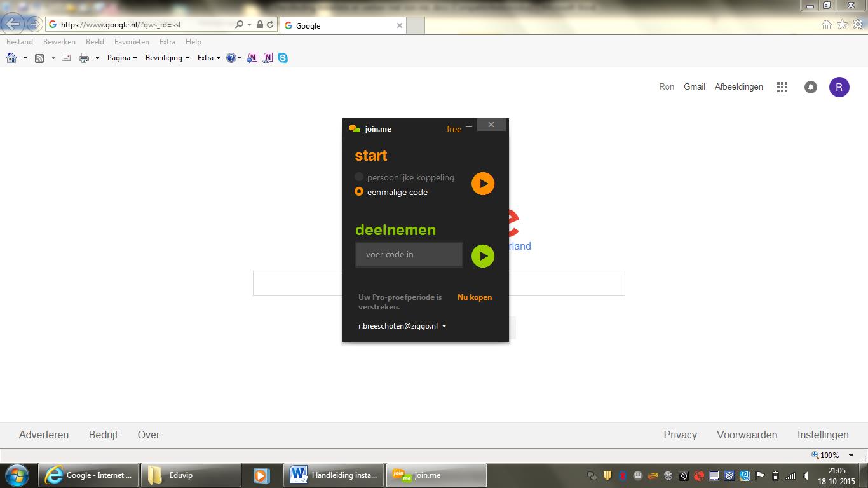Viewport: 868px width, 488px height.
Task: Click the Adverteren footer link
Action: pos(44,435)
